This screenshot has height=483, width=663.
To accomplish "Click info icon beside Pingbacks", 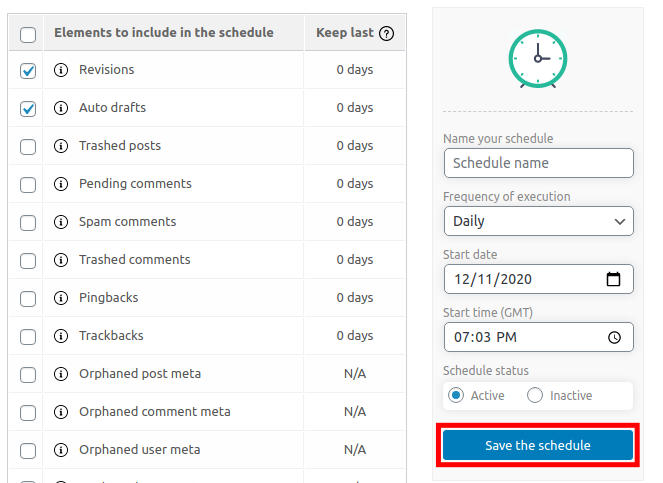I will tap(60, 298).
